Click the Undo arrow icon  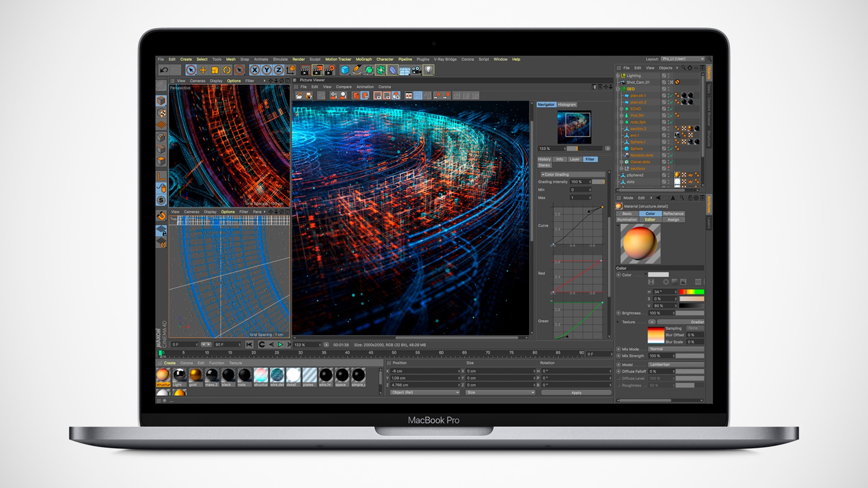coord(164,70)
